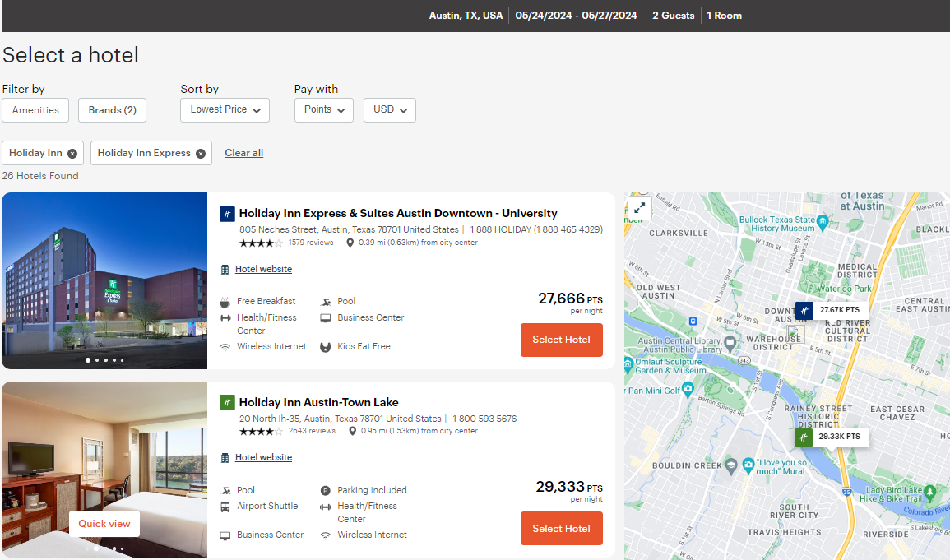Remove the Holiday Inn Express filter chip
The height and width of the screenshot is (560, 950).
point(200,153)
